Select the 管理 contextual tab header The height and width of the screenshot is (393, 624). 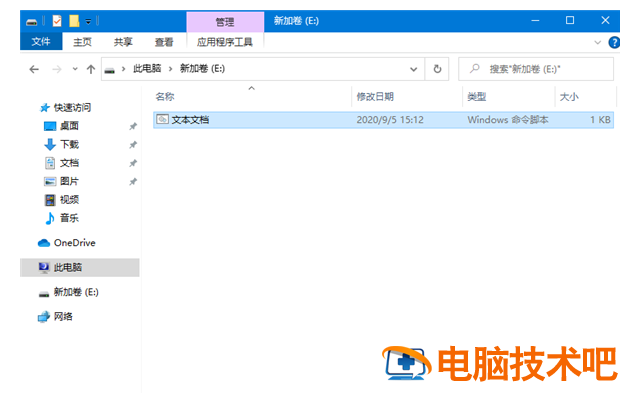point(225,21)
